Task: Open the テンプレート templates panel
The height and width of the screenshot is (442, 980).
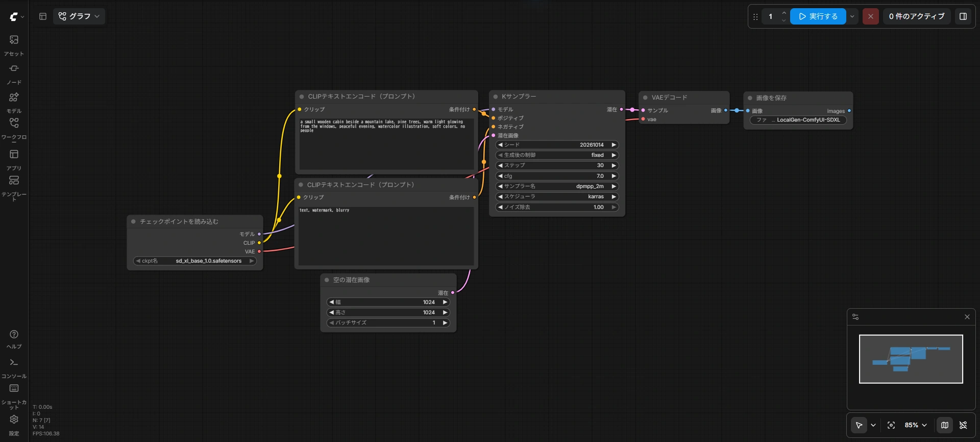Action: (x=14, y=188)
